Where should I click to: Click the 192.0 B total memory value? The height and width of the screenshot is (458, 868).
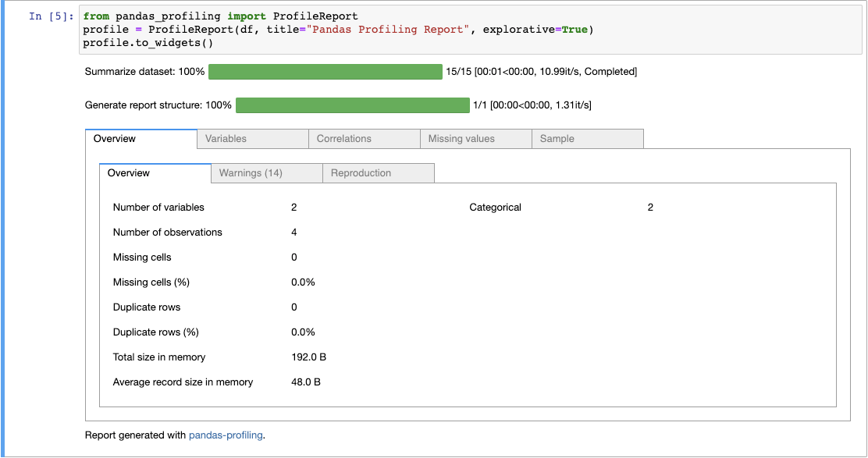coord(308,357)
